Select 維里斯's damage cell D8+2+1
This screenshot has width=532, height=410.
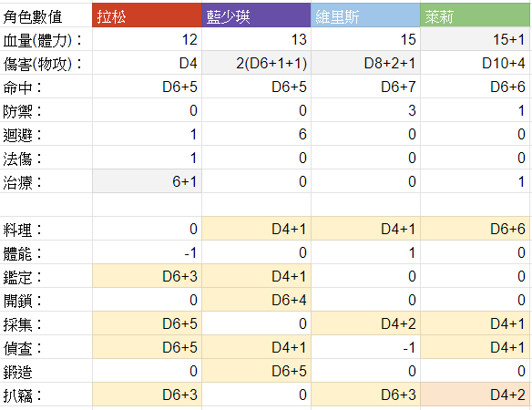pos(365,63)
